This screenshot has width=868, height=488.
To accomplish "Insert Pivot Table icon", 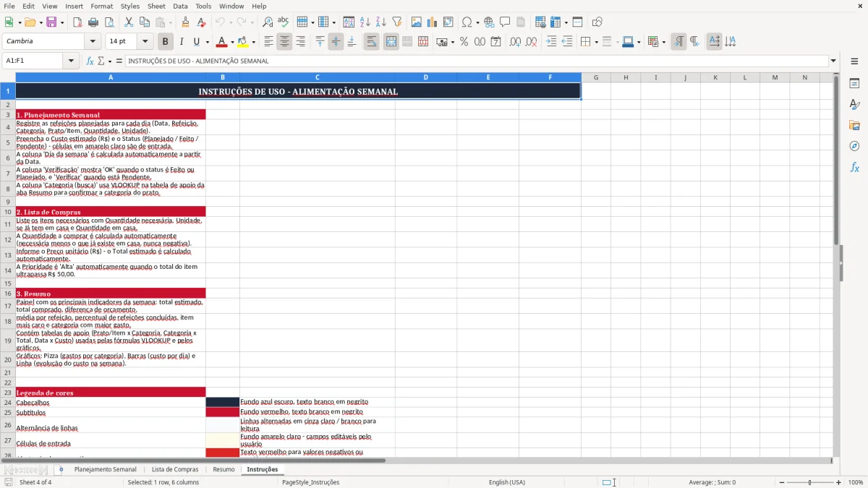I will click(448, 22).
